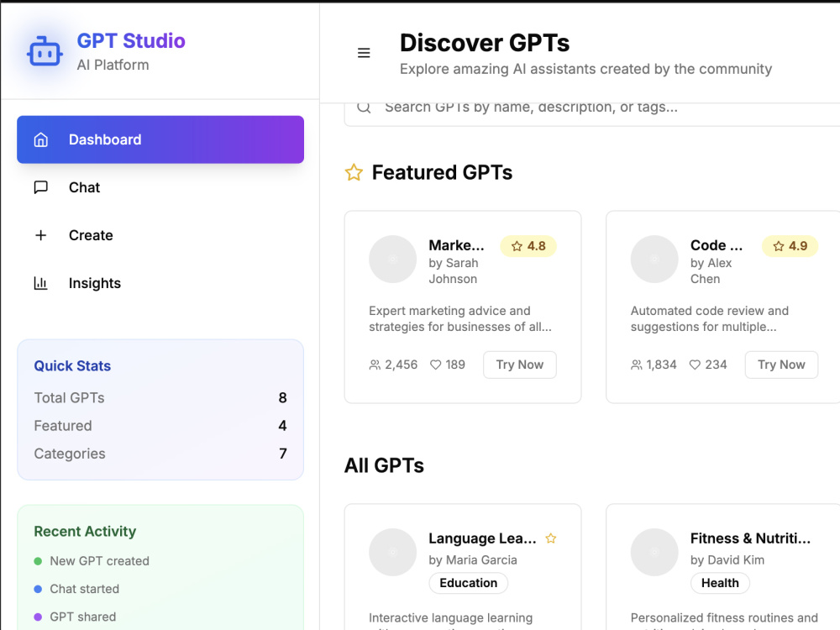This screenshot has height=630, width=840.
Task: Click the "Total GPTs" stat row
Action: (160, 398)
